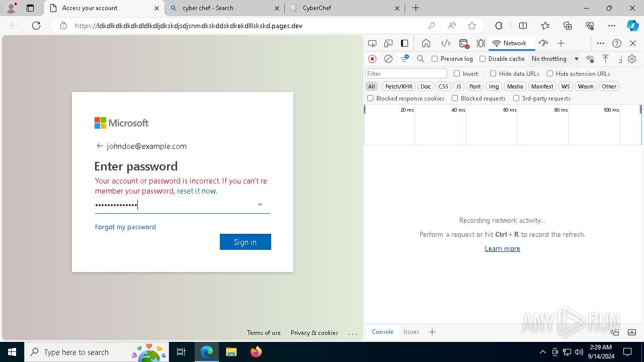Stop recording network log
The height and width of the screenshot is (362, 644).
pyautogui.click(x=372, y=59)
